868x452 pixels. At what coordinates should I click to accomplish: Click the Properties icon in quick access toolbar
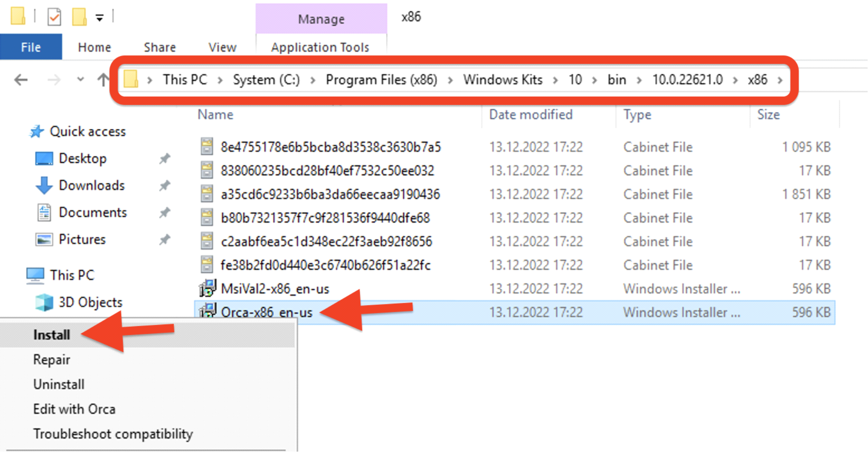(54, 17)
